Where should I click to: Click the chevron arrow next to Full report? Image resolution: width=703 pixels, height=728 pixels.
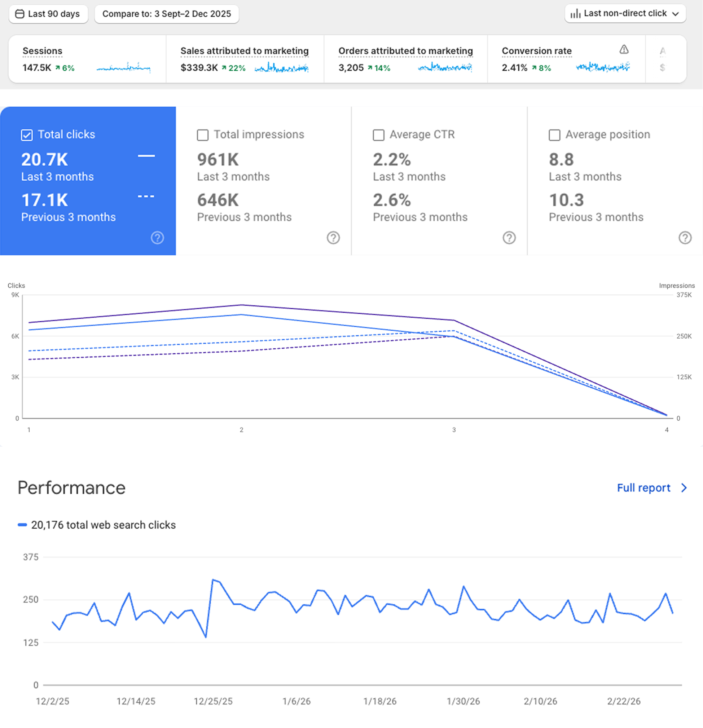pos(684,488)
